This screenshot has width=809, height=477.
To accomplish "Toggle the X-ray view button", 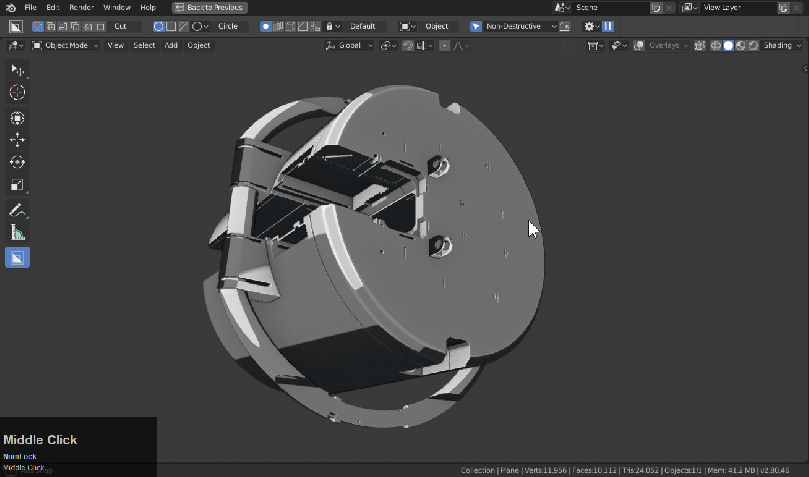I will (x=699, y=46).
